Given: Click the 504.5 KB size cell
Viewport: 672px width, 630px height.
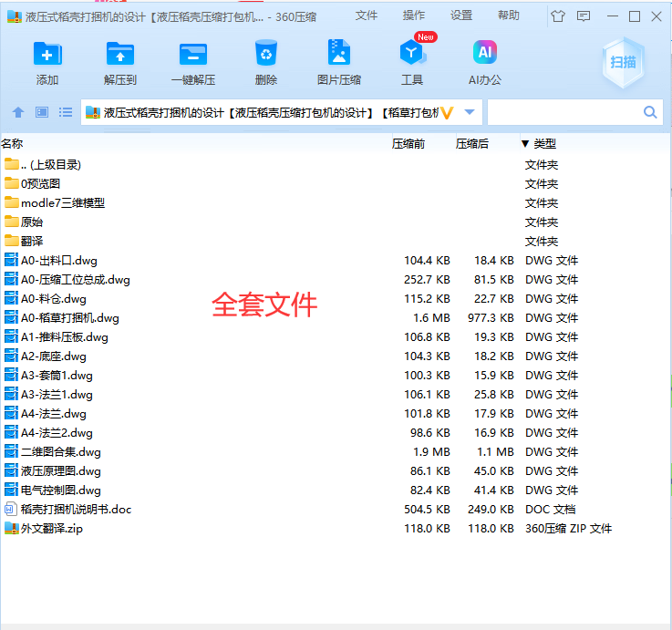Looking at the screenshot, I should point(427,509).
